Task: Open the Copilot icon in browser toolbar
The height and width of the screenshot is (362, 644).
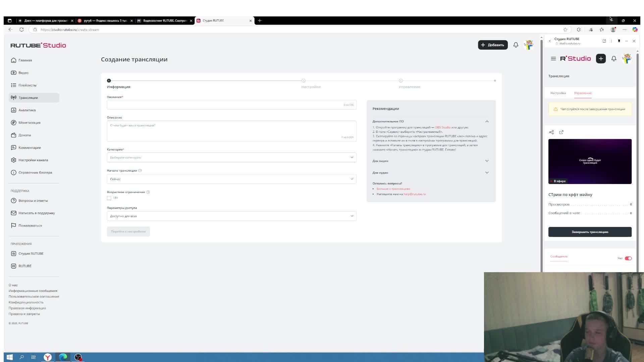Action: [635, 29]
